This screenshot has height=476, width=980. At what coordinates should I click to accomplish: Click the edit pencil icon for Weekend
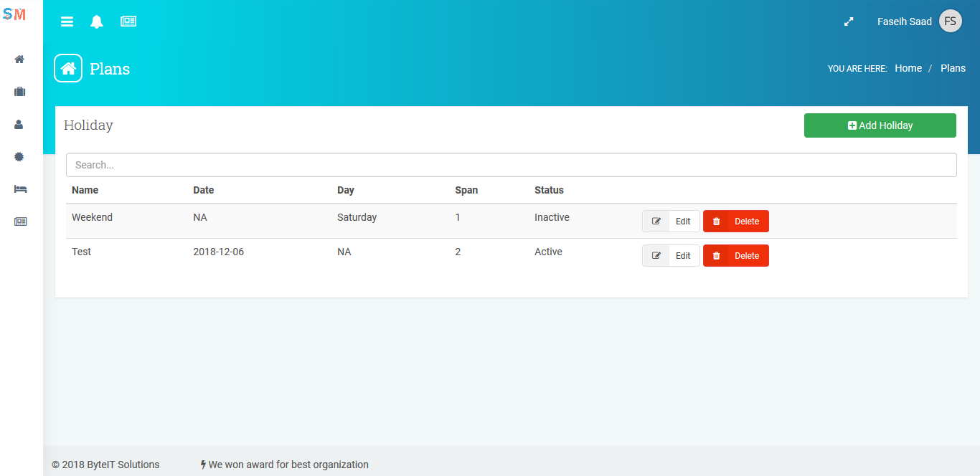click(x=656, y=222)
